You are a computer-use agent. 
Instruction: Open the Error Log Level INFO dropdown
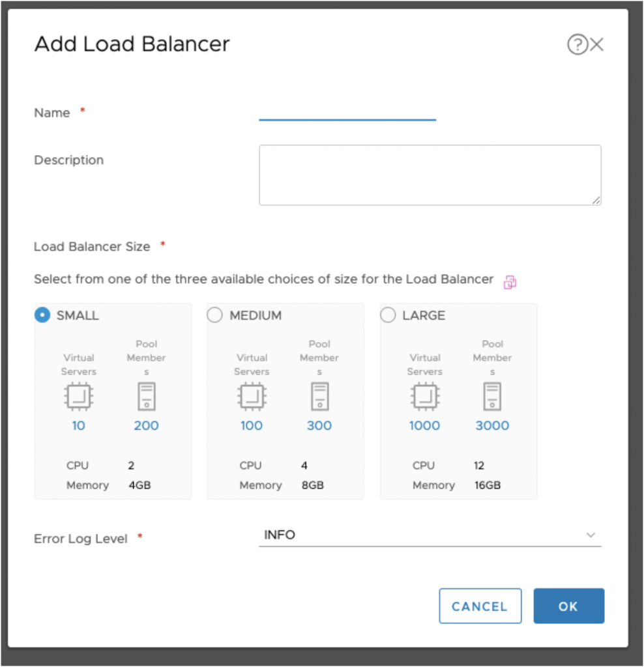[x=430, y=535]
